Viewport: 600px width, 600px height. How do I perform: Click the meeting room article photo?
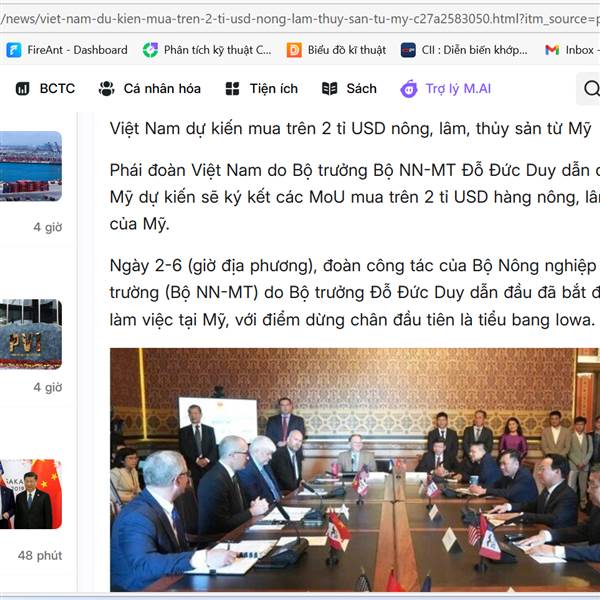(x=355, y=470)
